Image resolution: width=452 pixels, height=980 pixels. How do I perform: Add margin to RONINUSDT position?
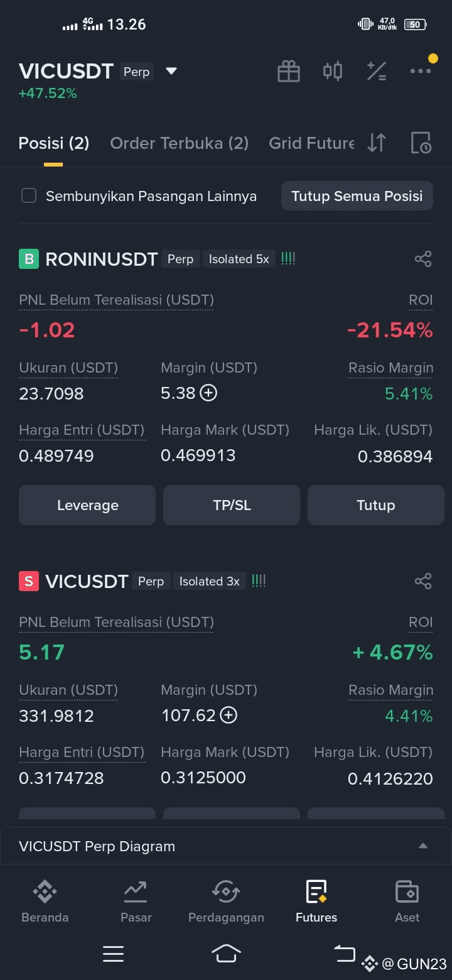pyautogui.click(x=208, y=393)
